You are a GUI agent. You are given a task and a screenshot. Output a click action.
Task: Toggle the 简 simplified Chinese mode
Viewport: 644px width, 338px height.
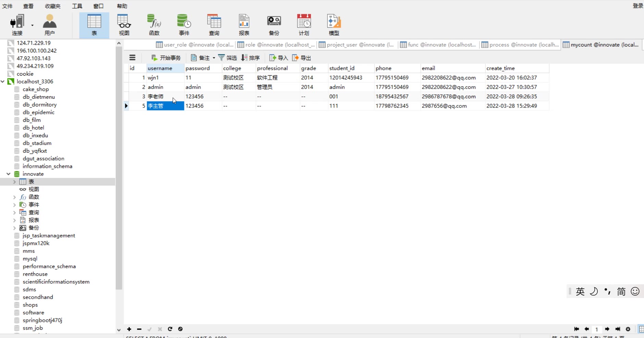621,291
